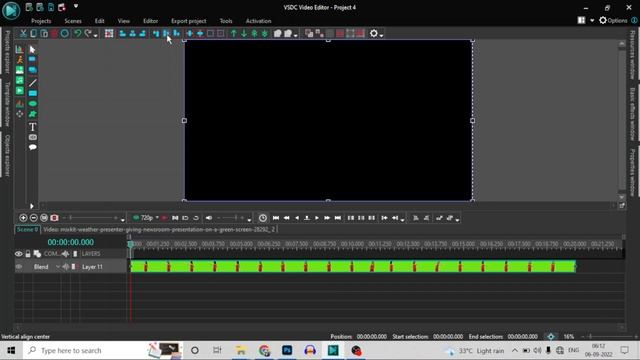Open the Tools menu

coord(226,21)
